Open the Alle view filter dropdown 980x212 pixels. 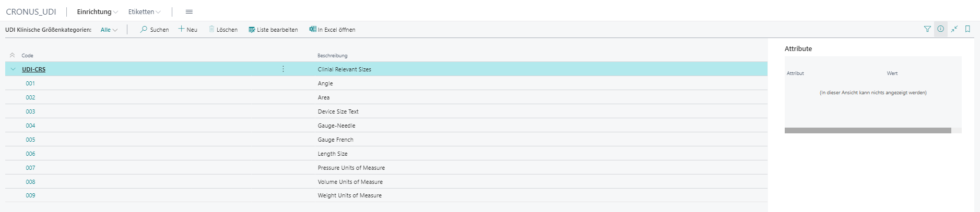(109, 30)
